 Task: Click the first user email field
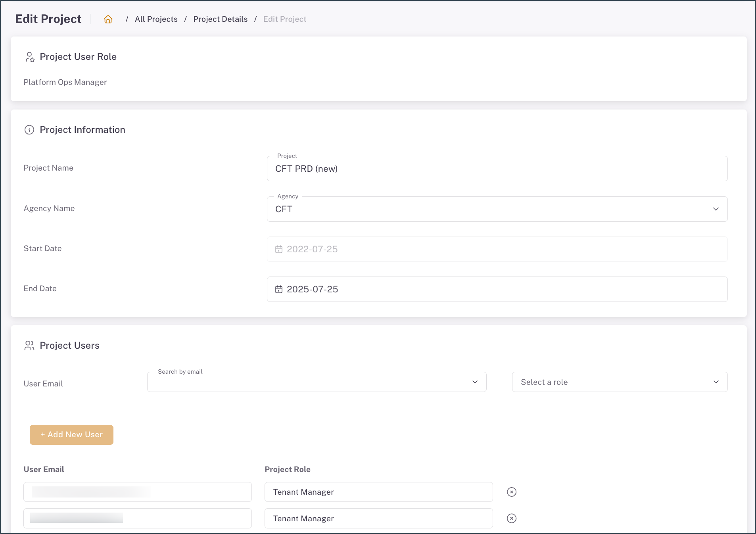tap(137, 492)
